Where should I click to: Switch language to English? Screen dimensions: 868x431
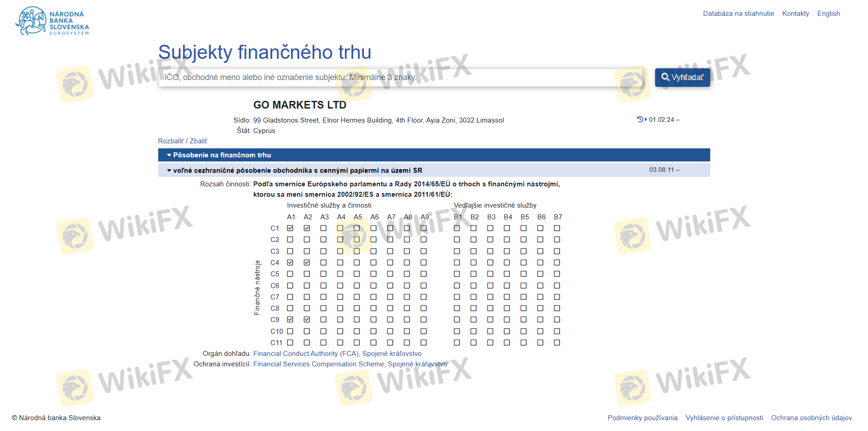[x=828, y=14]
